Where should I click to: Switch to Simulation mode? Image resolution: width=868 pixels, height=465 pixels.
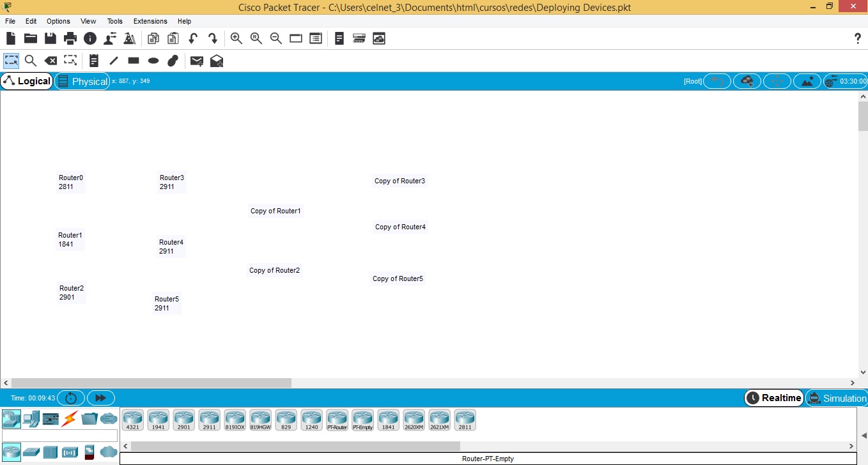[x=837, y=398]
